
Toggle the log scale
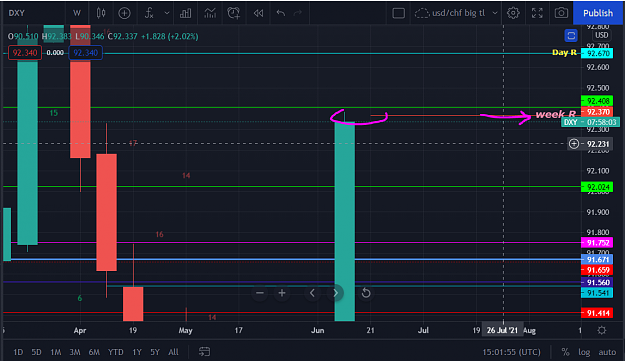click(x=584, y=352)
